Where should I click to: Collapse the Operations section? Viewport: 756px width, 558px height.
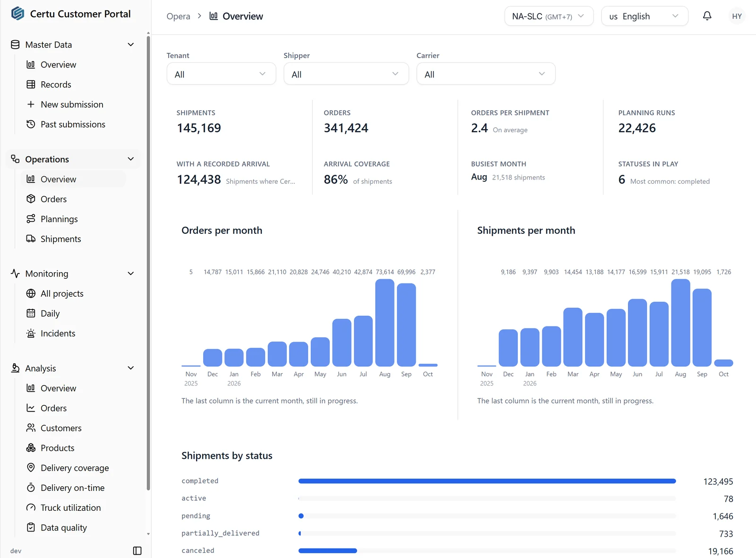[131, 159]
